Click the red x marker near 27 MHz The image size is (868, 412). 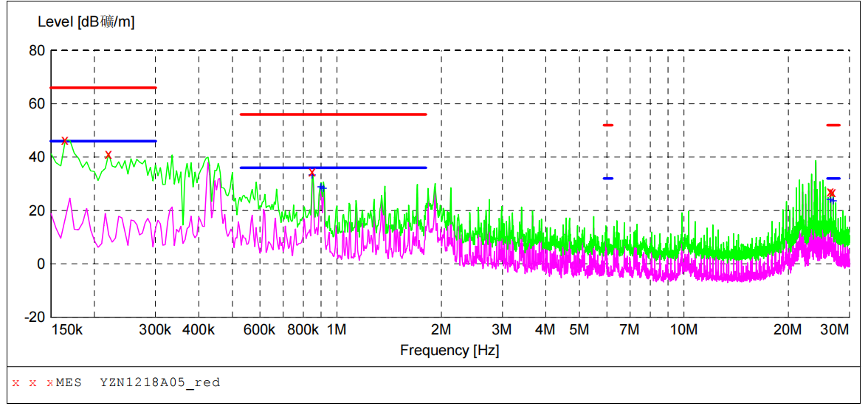(831, 193)
